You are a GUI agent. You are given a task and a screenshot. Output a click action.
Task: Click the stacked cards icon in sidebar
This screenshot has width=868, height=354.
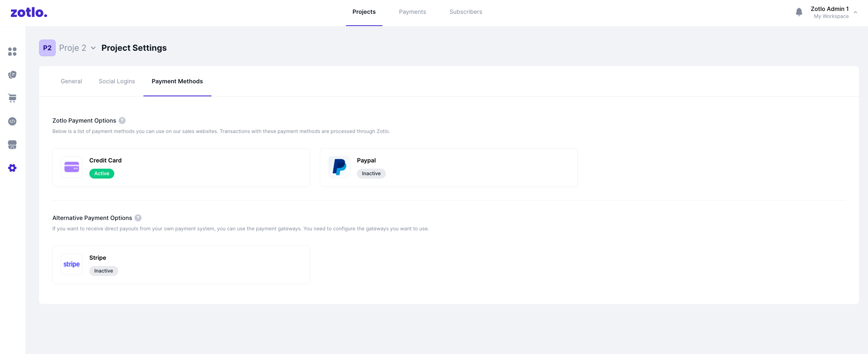(x=12, y=75)
